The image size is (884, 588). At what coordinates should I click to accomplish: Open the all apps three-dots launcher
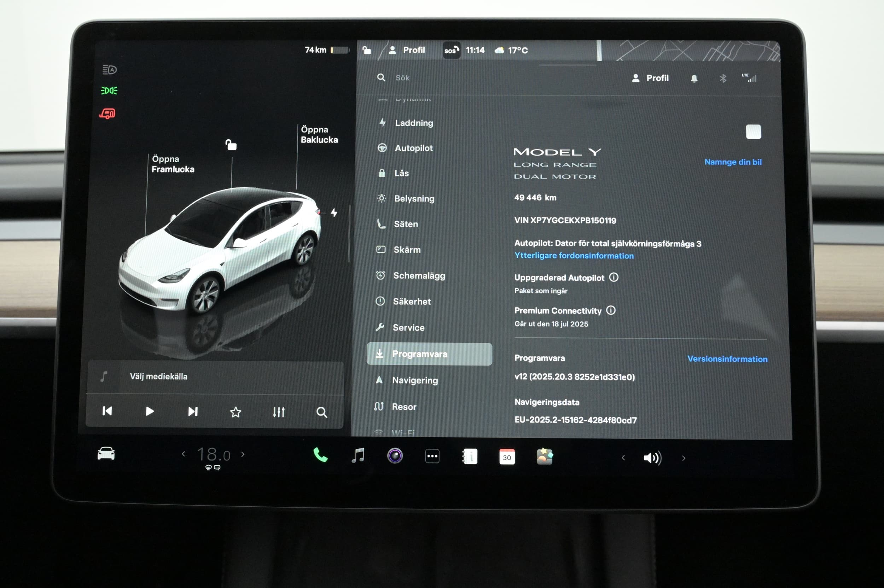coord(432,456)
